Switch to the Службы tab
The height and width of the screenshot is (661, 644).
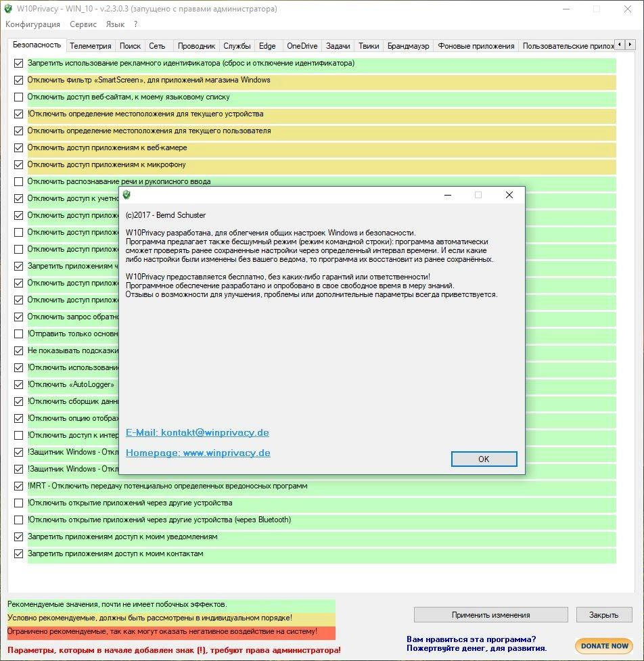click(x=237, y=46)
